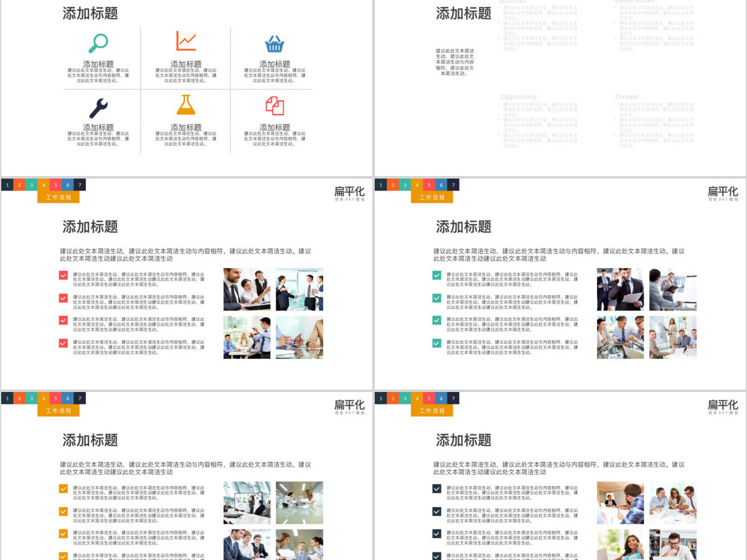
Task: Select the blue shopping basket icon
Action: tap(275, 44)
